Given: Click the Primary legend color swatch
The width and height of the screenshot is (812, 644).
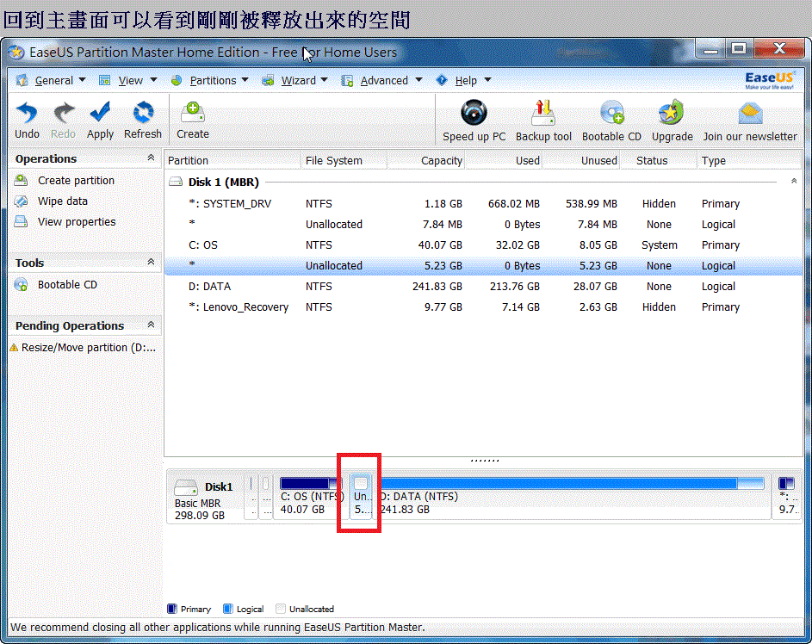Looking at the screenshot, I should click(x=172, y=609).
